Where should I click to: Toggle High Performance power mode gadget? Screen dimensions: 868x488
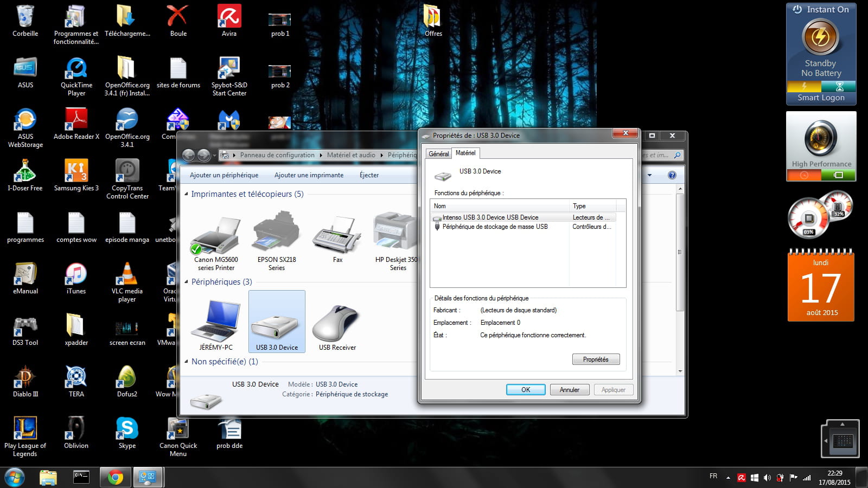[821, 139]
